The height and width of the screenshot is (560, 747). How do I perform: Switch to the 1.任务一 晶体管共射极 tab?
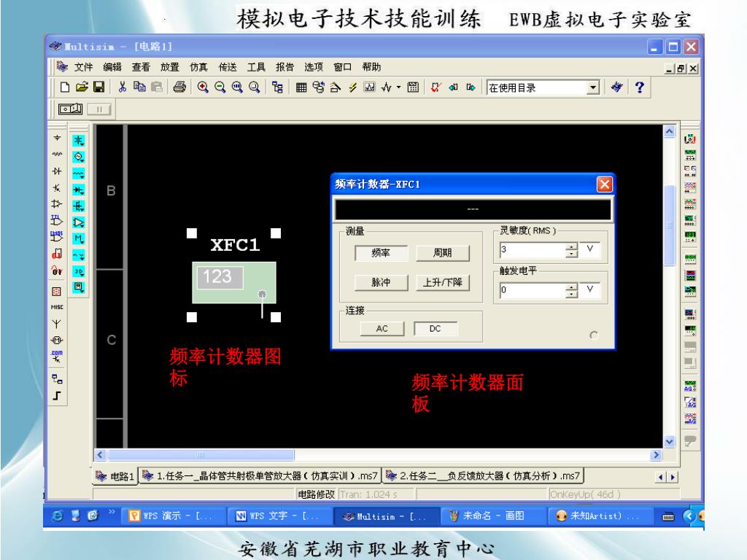(260, 475)
